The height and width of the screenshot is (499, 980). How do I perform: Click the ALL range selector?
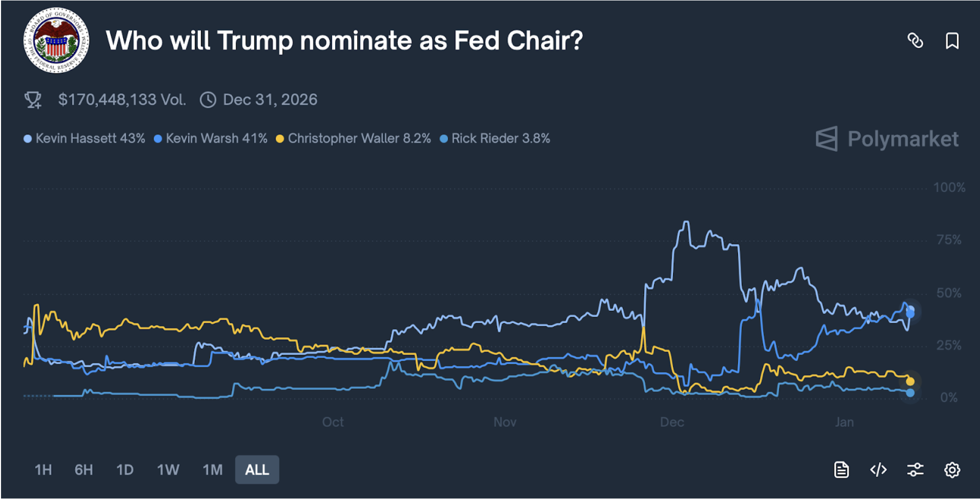point(257,469)
